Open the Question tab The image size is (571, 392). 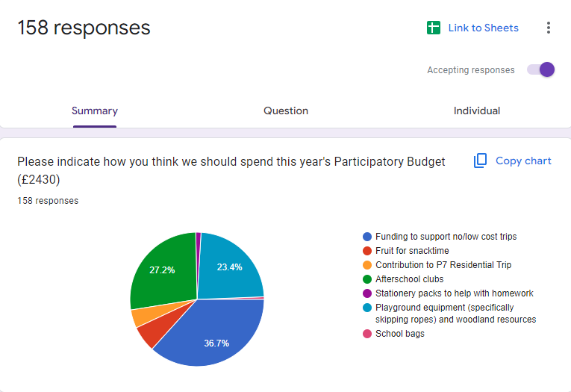[286, 111]
